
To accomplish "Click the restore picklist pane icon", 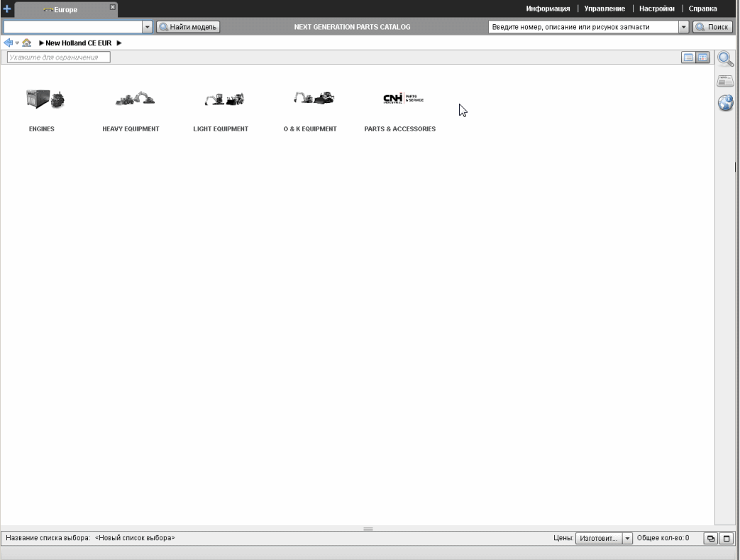I will click(x=711, y=538).
